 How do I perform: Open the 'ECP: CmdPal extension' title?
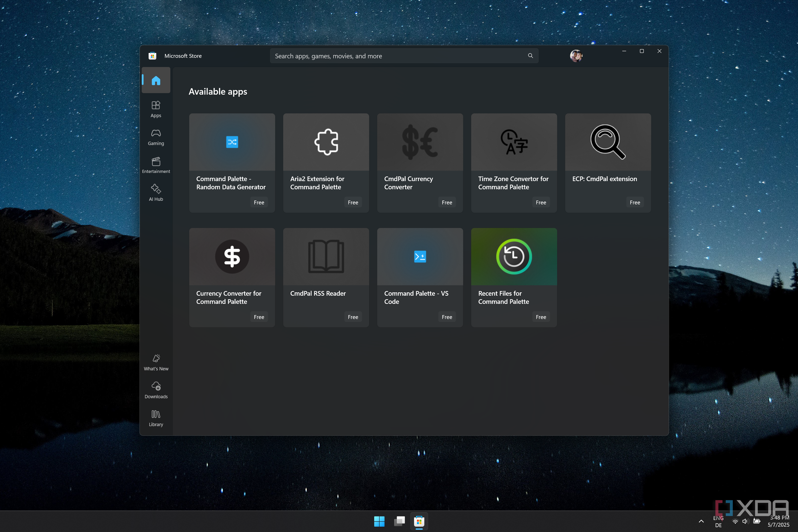click(605, 179)
